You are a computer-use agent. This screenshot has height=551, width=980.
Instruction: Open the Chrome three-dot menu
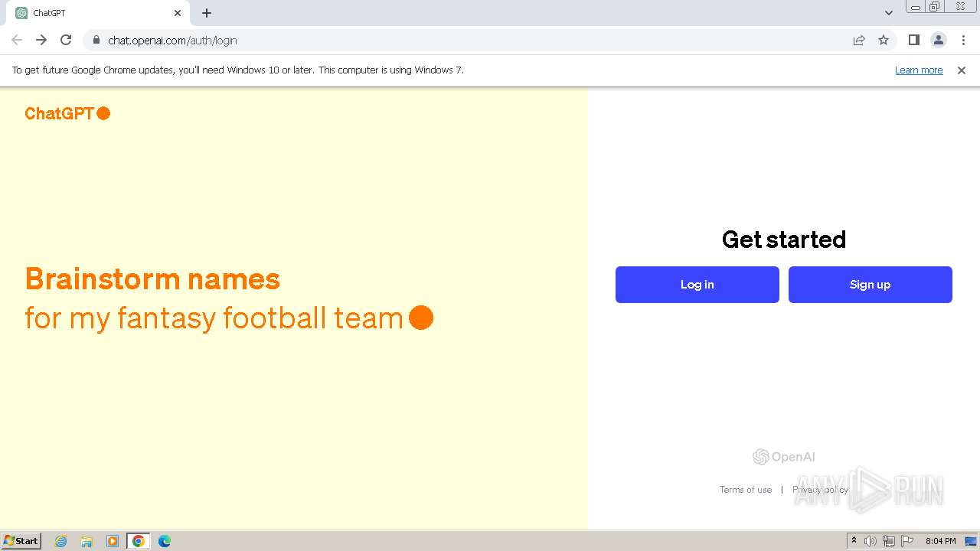[963, 41]
